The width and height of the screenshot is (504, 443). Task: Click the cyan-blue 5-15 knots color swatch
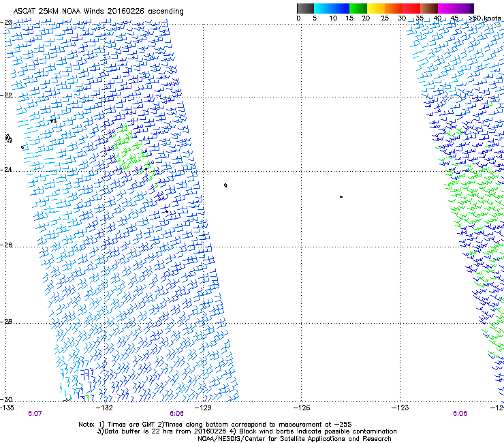(332, 8)
